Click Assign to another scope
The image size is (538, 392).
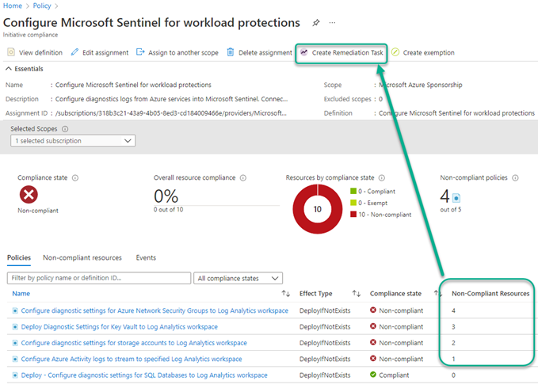coord(177,52)
